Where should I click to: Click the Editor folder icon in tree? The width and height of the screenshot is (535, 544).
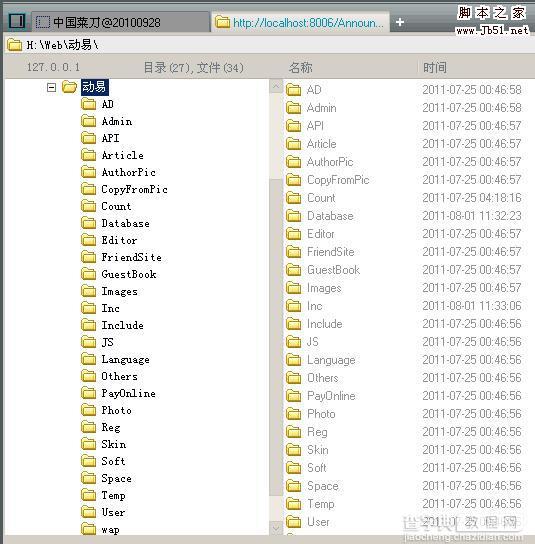(88, 240)
